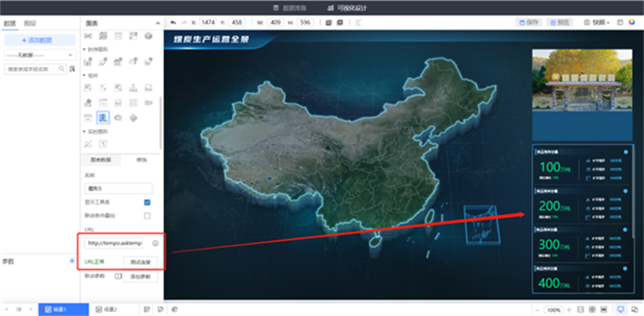Viewport: 644px width, 316px height.
Task: Collapse the 图表 panel with the chevron
Action: point(157,23)
